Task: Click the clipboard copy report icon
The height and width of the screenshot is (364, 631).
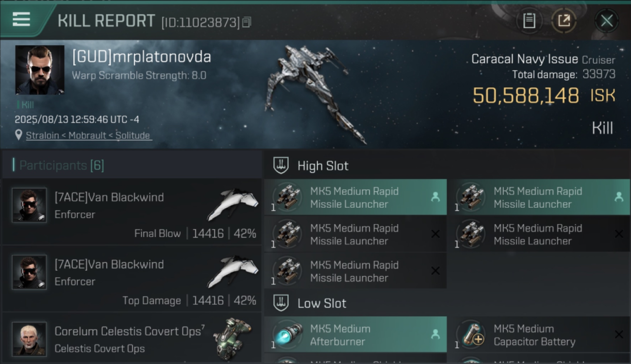Action: point(529,20)
